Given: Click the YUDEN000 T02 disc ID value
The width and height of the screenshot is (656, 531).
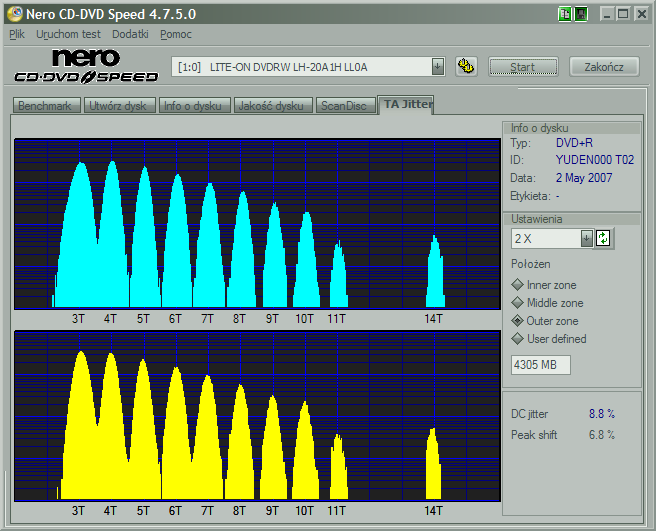Looking at the screenshot, I should [x=594, y=160].
